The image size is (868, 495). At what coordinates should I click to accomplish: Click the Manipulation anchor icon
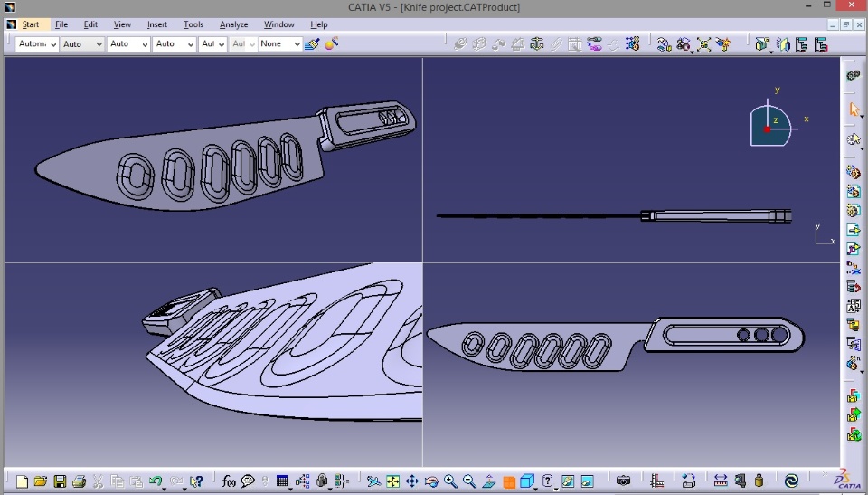pos(537,43)
